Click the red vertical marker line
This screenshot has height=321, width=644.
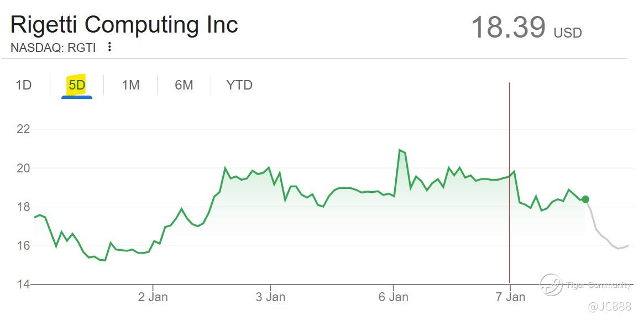509,166
